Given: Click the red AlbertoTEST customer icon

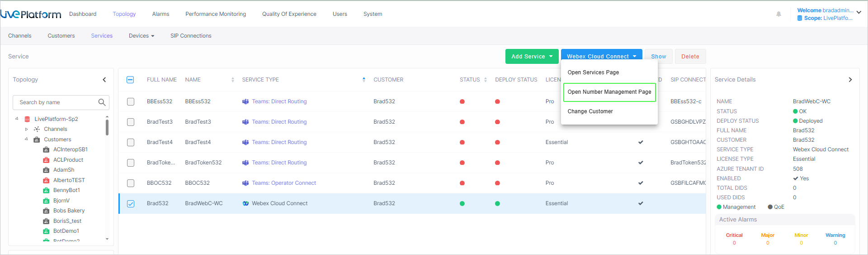Looking at the screenshot, I should [46, 180].
